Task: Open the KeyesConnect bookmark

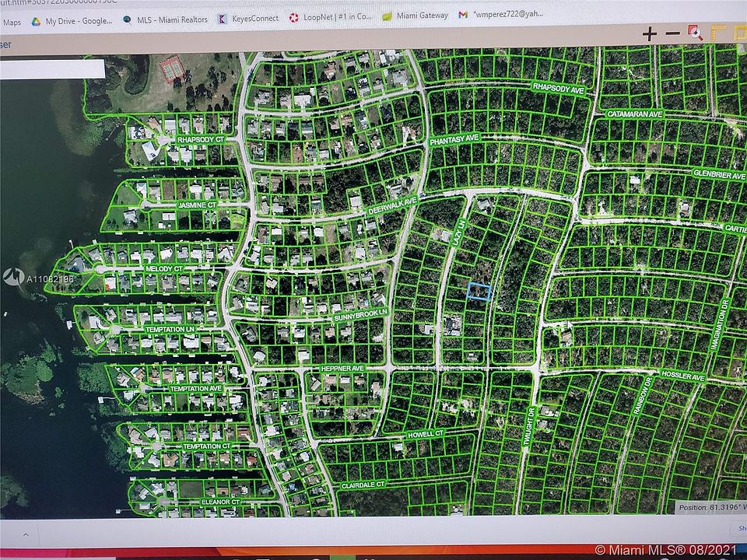Action: click(248, 19)
